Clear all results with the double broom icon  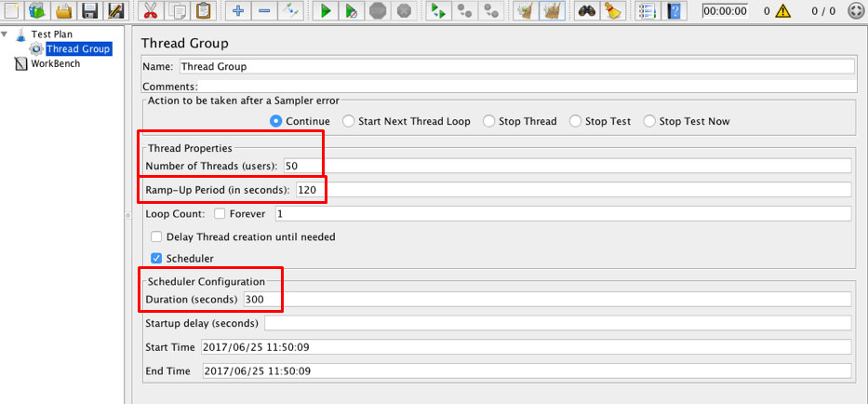coord(552,10)
